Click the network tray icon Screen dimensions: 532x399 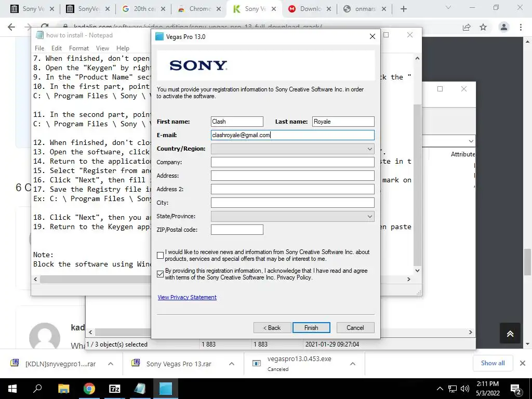453,389
